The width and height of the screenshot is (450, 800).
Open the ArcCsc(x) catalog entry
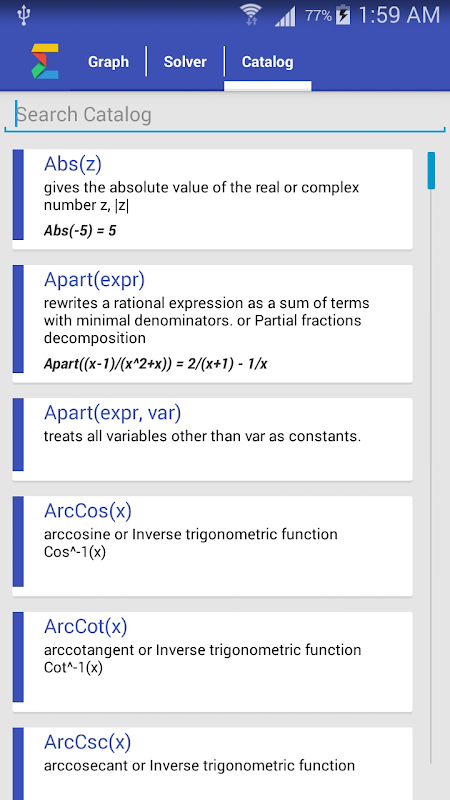pyautogui.click(x=212, y=764)
